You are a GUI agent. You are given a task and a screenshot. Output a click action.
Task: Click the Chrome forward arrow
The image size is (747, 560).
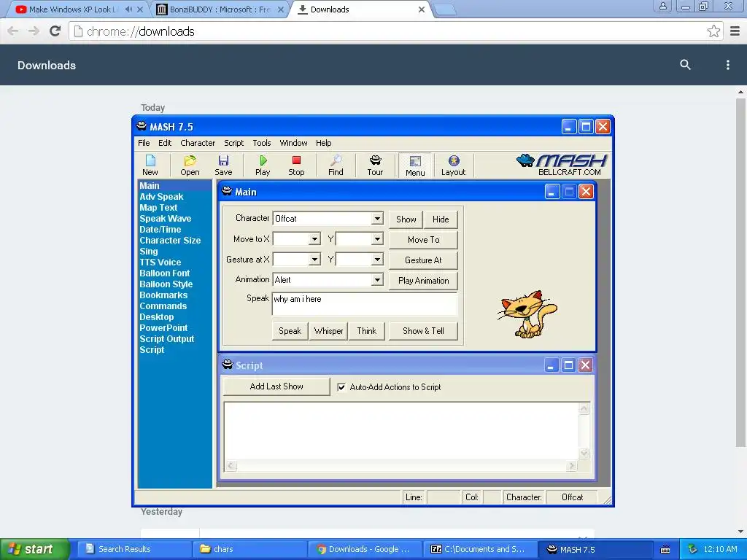(x=34, y=31)
